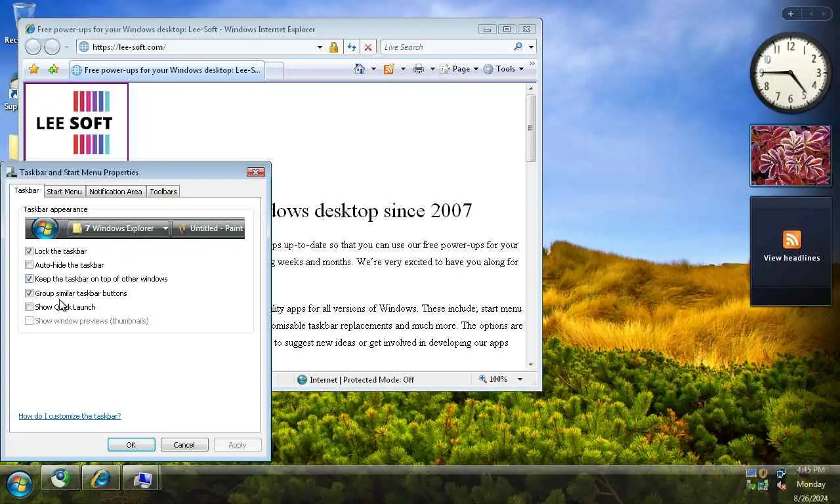This screenshot has height=504, width=840.
Task: Click the security lock icon in address bar
Action: tap(333, 47)
